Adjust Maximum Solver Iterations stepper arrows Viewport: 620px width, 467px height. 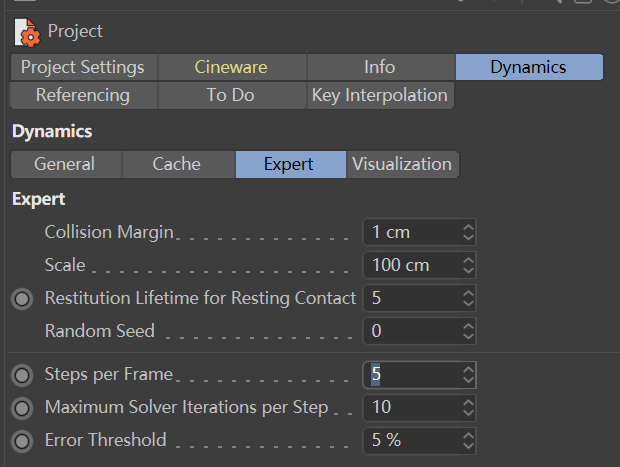(468, 407)
